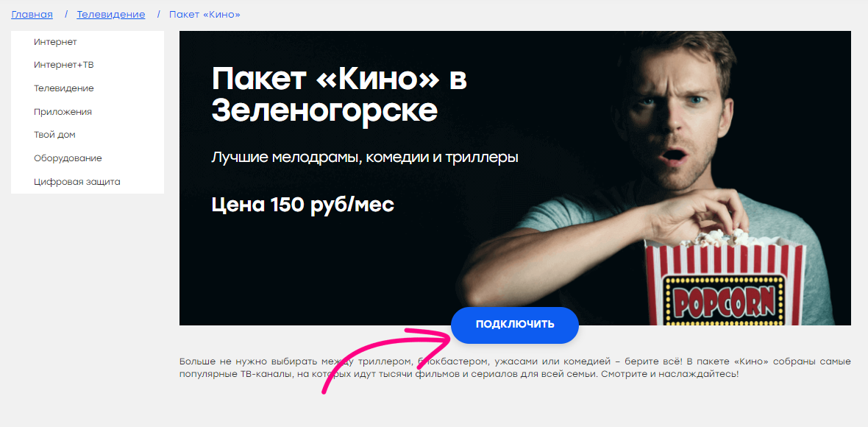Select Интернет in the sidebar menu
This screenshot has width=868, height=427.
(x=55, y=42)
